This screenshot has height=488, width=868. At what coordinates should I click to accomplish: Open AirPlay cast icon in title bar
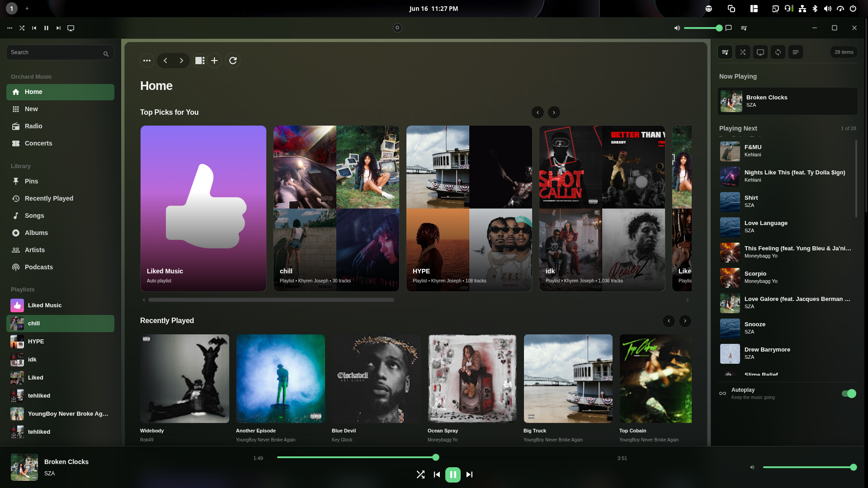[x=71, y=28]
